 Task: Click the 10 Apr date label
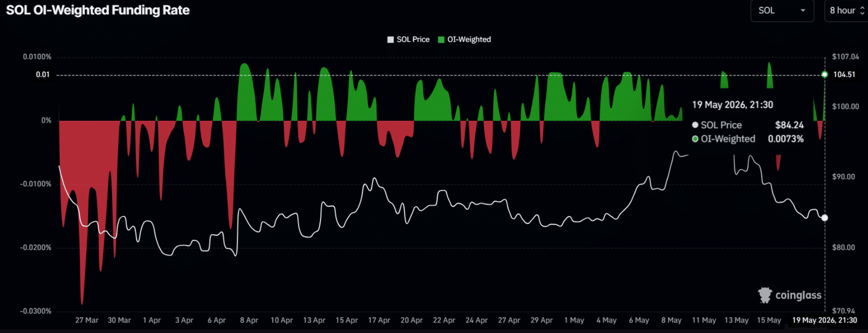pos(282,320)
